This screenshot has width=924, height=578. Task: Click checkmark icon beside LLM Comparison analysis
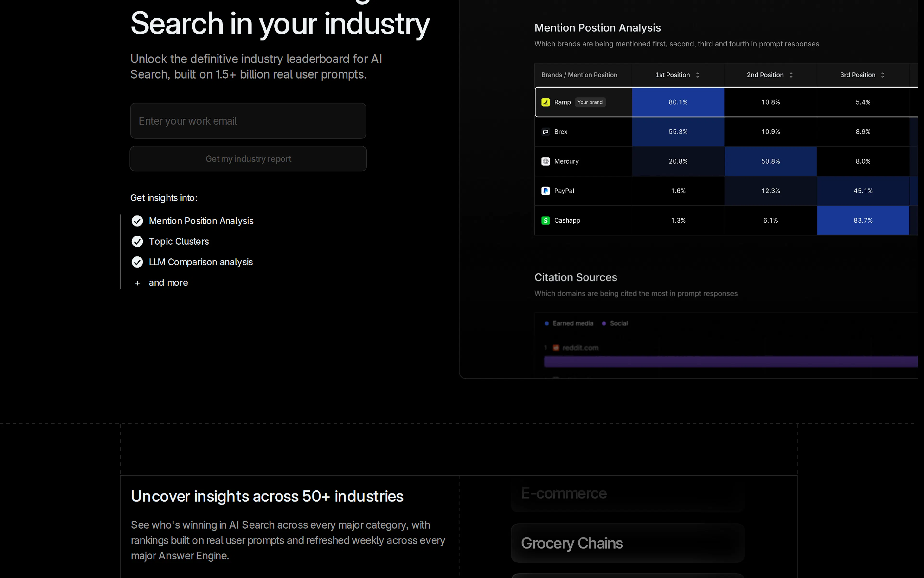(137, 262)
